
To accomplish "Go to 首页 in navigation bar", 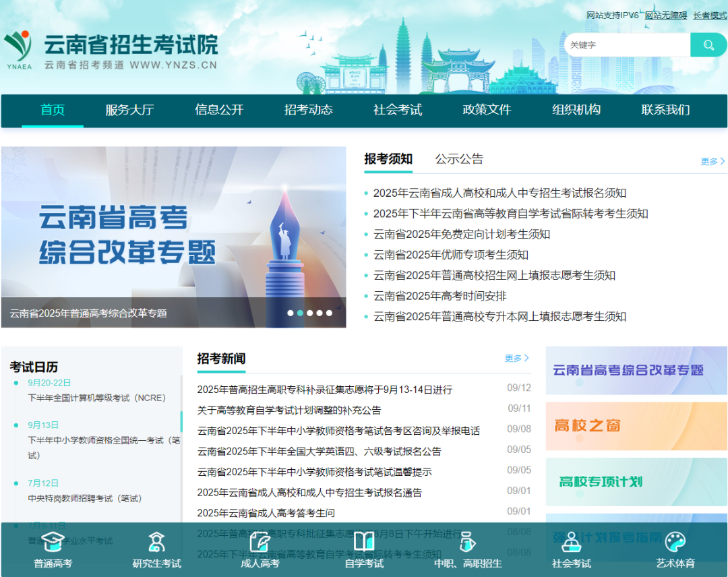I will click(x=53, y=110).
